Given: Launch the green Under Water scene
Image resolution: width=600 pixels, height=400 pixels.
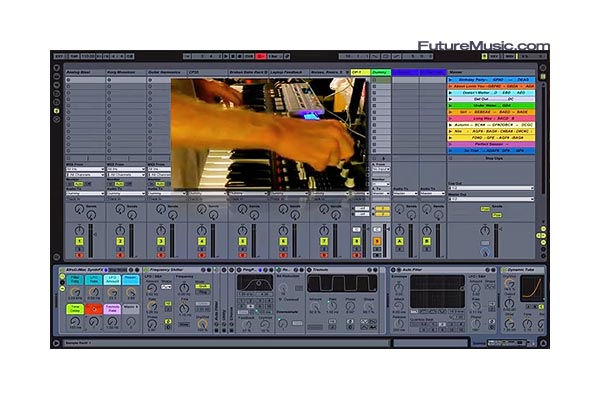Looking at the screenshot, I should (x=491, y=106).
